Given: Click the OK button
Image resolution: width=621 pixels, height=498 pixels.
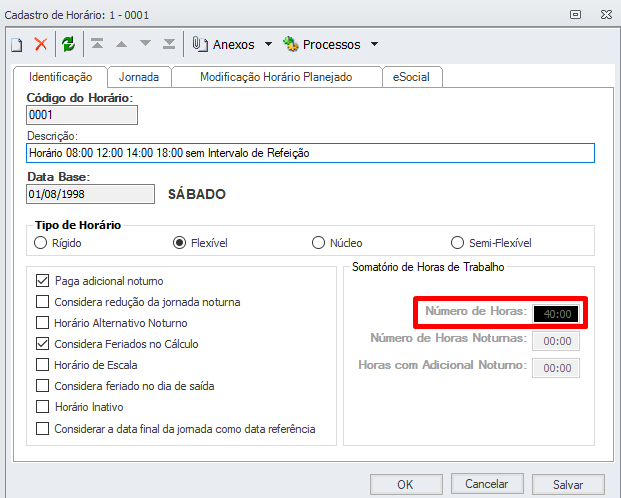Looking at the screenshot, I should pyautogui.click(x=406, y=484).
